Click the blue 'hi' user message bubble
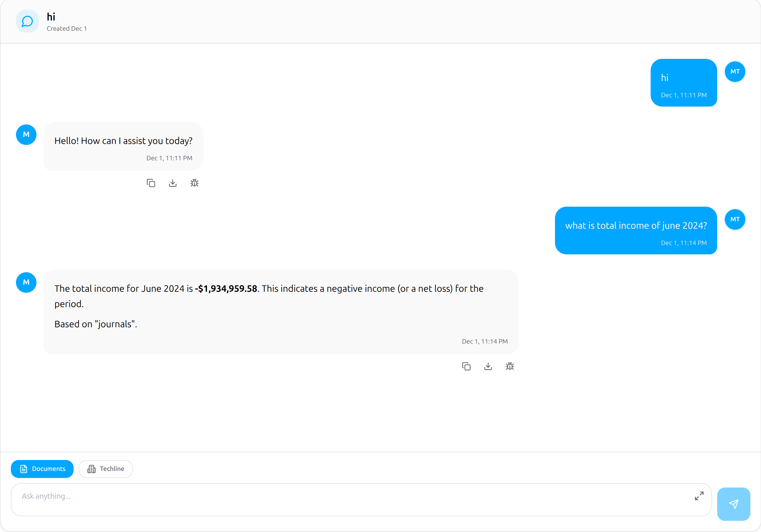 (x=684, y=83)
